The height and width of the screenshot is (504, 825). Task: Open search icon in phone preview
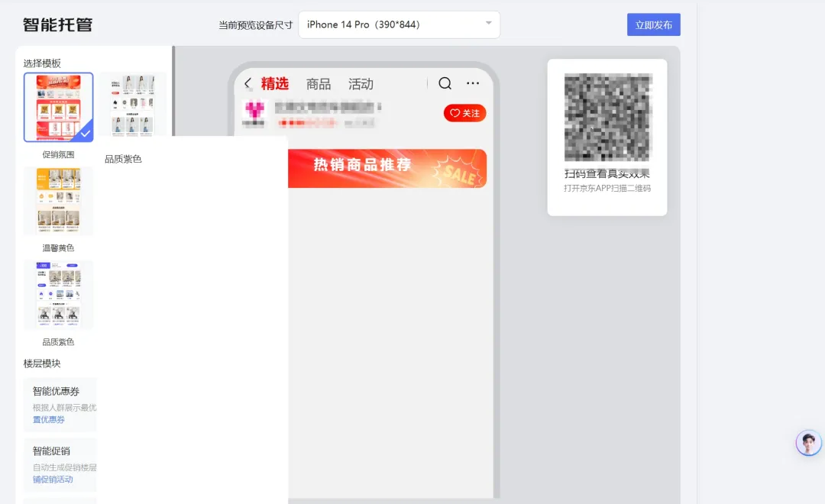coord(445,83)
